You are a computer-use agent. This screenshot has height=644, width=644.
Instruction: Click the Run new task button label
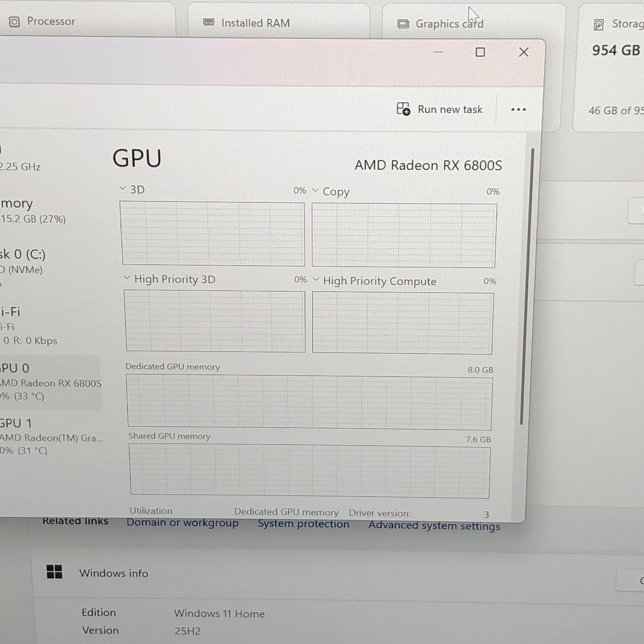click(x=450, y=110)
